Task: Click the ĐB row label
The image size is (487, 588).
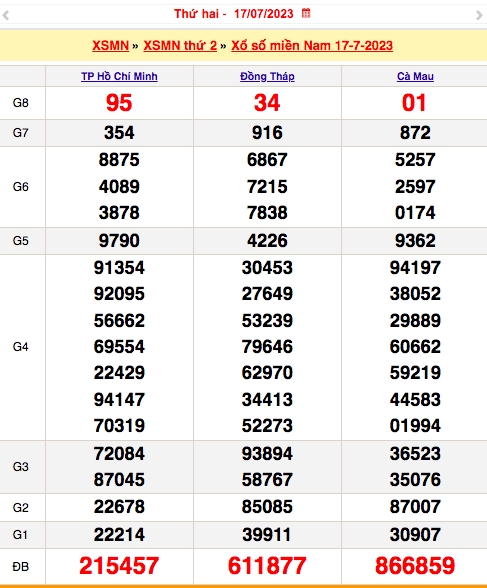Action: click(x=21, y=566)
